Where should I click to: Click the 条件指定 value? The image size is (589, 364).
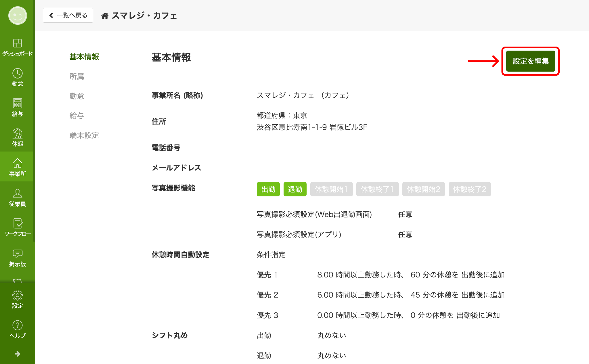point(271,254)
